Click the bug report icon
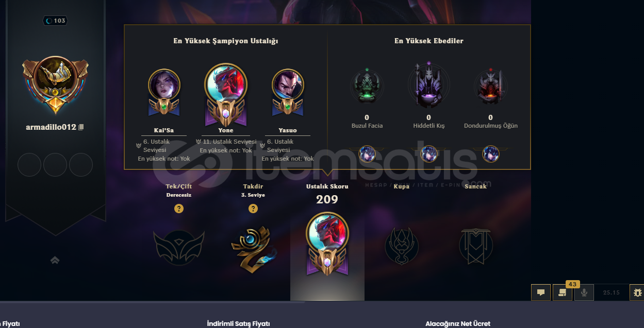Viewport: 644px width, 328px height. [x=637, y=292]
